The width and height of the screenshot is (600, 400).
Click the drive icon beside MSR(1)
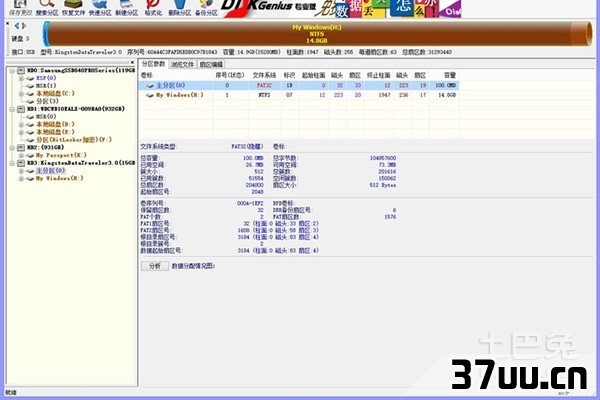coord(30,86)
